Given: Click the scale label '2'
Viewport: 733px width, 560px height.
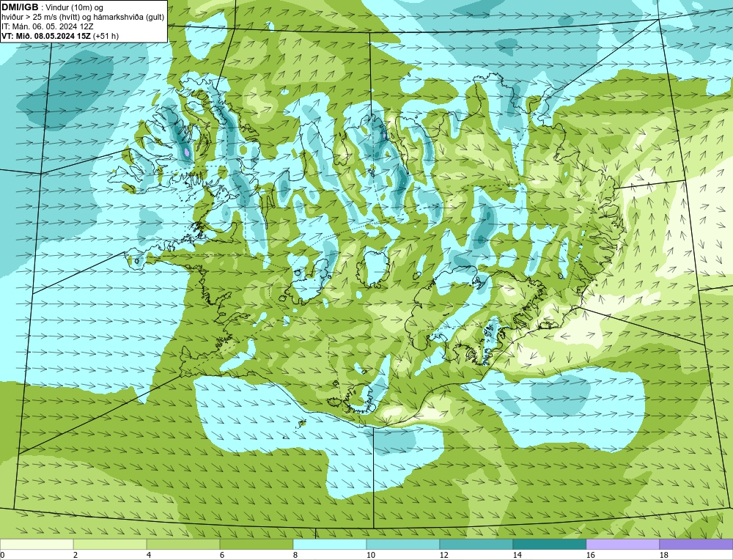Looking at the screenshot, I should click(x=75, y=555).
